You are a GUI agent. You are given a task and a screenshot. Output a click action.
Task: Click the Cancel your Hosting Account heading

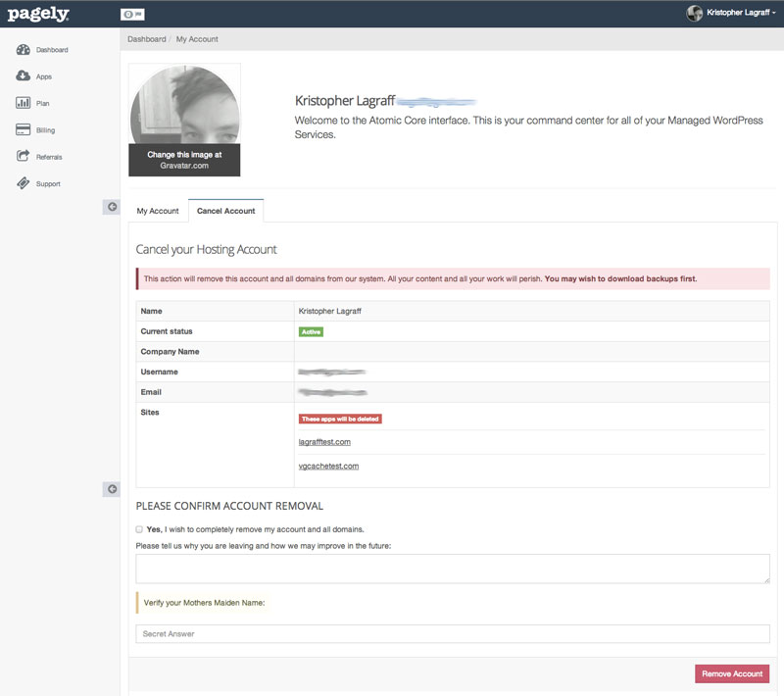(x=206, y=250)
